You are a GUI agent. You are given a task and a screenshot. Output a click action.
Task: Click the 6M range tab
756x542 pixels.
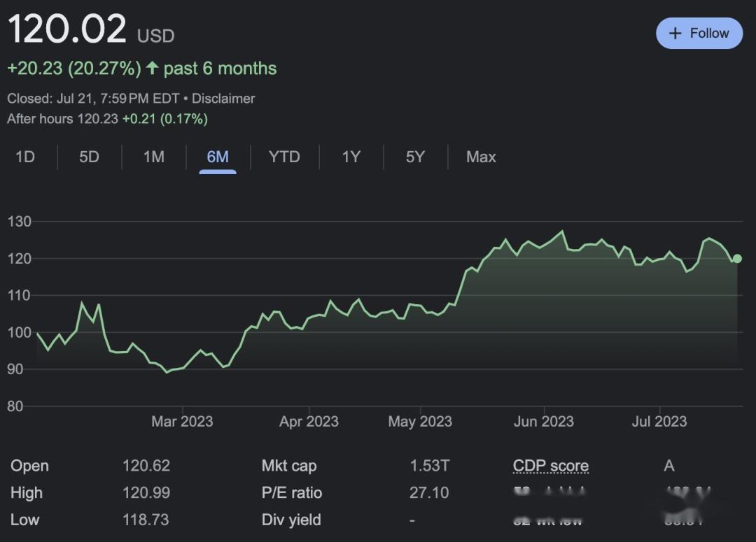[x=218, y=157]
